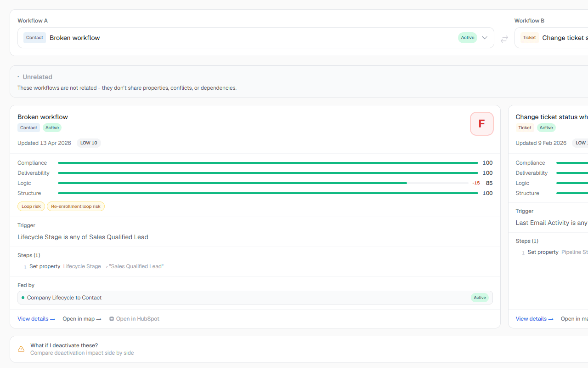Swap Workflow A and Workflow B
The height and width of the screenshot is (368, 588).
pos(504,39)
